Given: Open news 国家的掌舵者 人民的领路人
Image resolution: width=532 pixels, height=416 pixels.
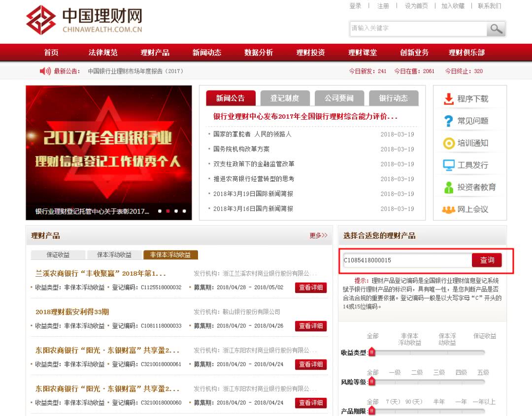Looking at the screenshot, I should coord(252,134).
